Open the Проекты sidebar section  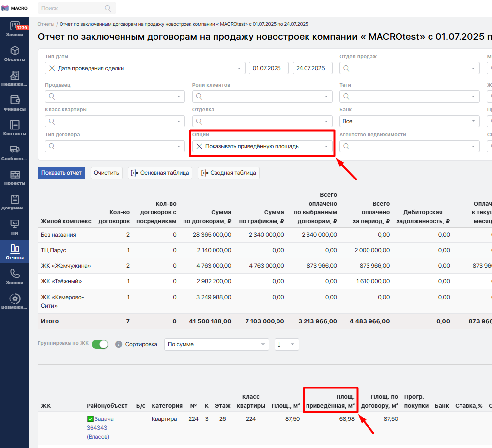tap(14, 178)
